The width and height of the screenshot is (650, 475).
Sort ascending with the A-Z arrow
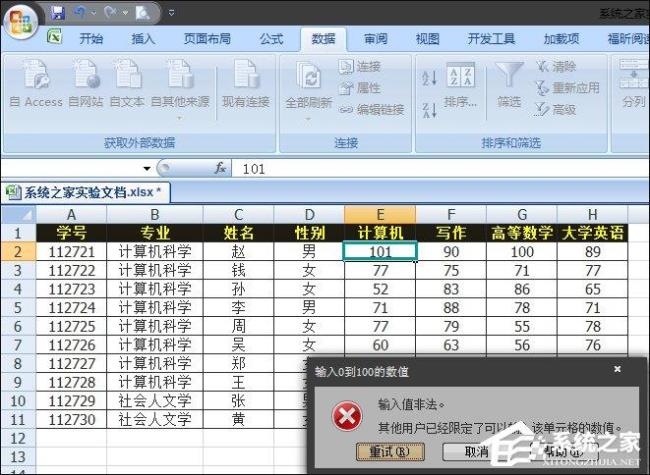click(429, 78)
